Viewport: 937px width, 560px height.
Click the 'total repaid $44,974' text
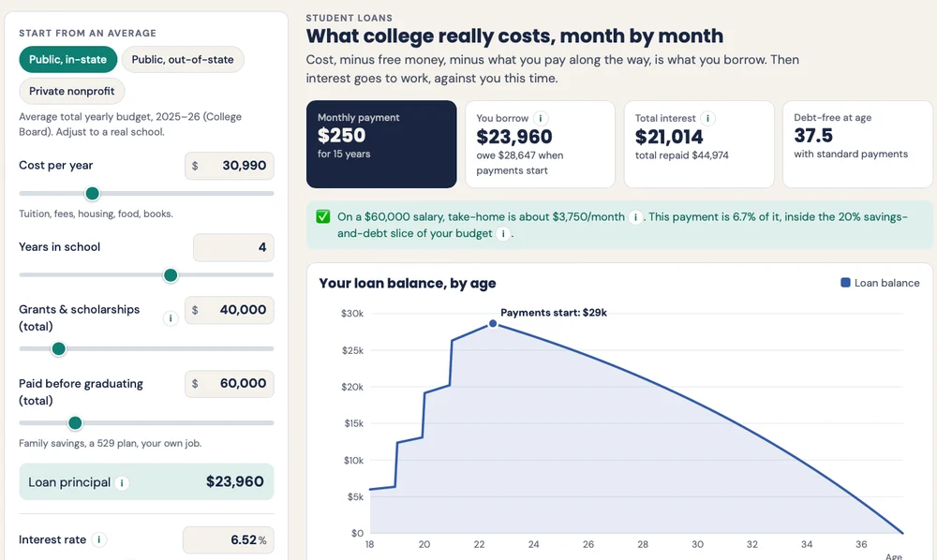[x=682, y=155]
